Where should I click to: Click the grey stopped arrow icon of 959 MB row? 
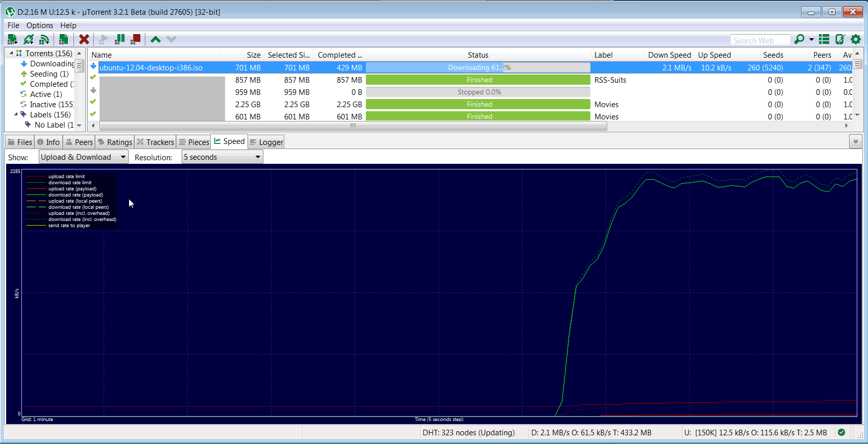[x=93, y=91]
